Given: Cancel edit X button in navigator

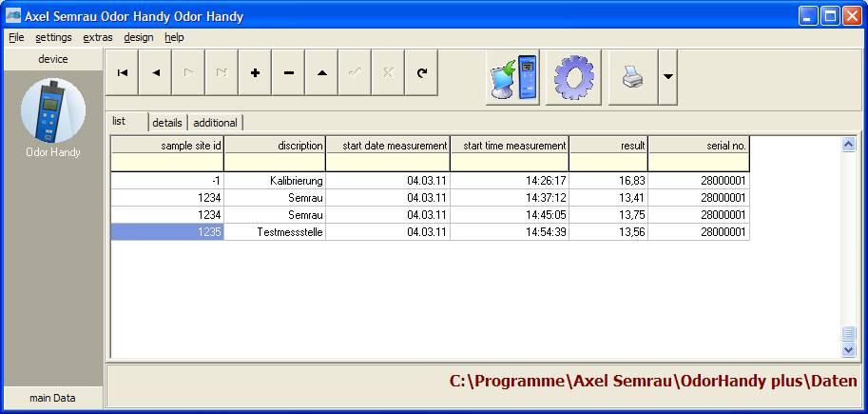Looking at the screenshot, I should coord(388,72).
